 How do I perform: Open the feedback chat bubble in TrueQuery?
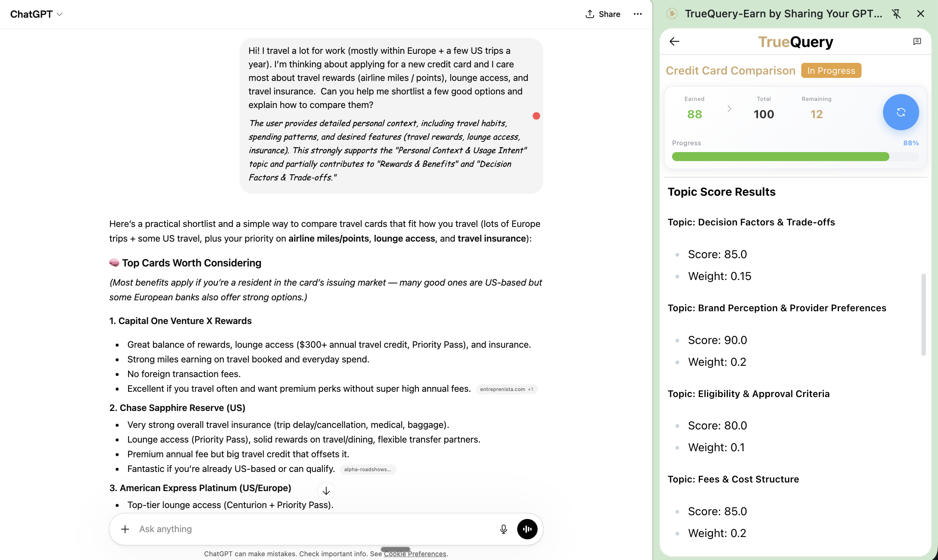(917, 41)
